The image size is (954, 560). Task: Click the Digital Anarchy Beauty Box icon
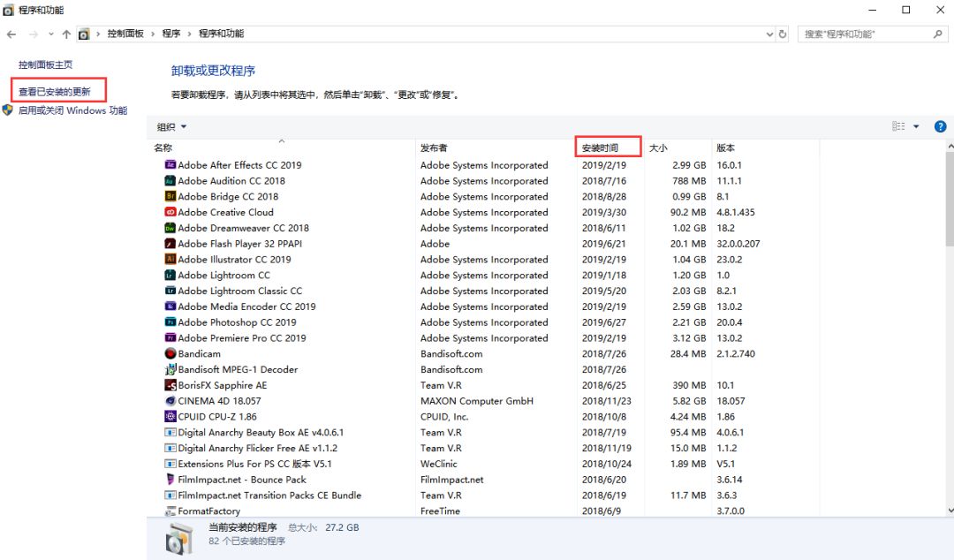tap(170, 432)
